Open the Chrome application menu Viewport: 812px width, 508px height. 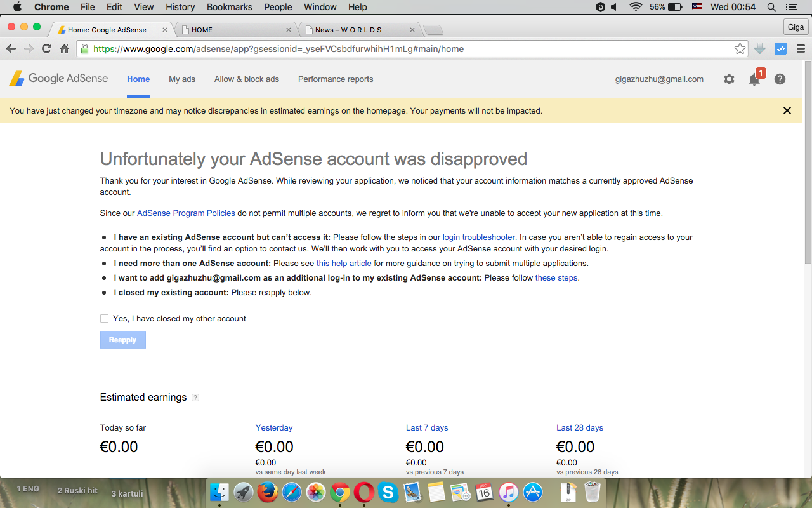(x=51, y=7)
